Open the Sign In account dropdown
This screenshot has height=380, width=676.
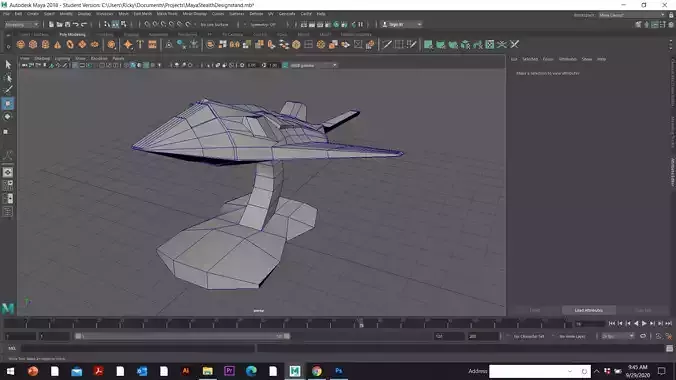click(x=402, y=25)
